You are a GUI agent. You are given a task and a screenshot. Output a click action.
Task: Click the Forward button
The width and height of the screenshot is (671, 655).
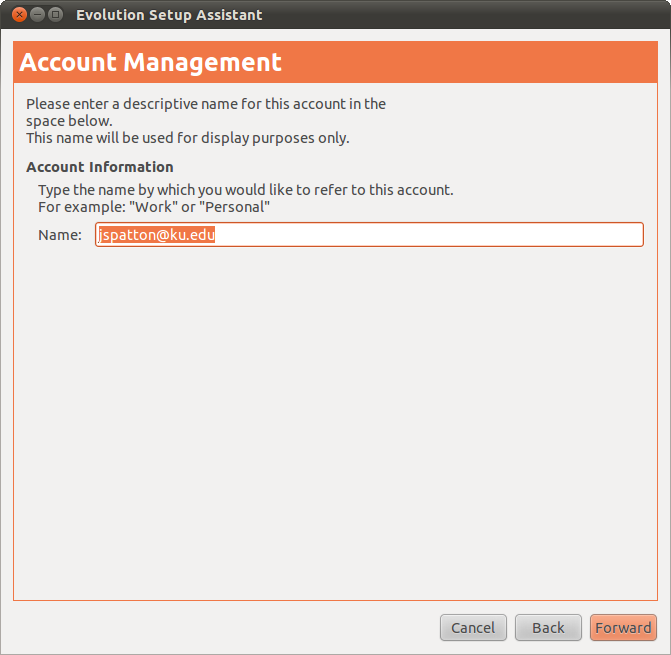tap(623, 628)
